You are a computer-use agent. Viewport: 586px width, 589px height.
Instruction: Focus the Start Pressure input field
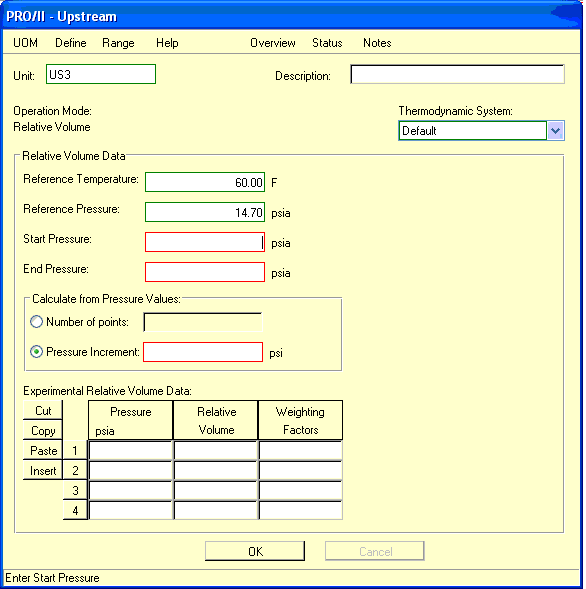[x=205, y=242]
